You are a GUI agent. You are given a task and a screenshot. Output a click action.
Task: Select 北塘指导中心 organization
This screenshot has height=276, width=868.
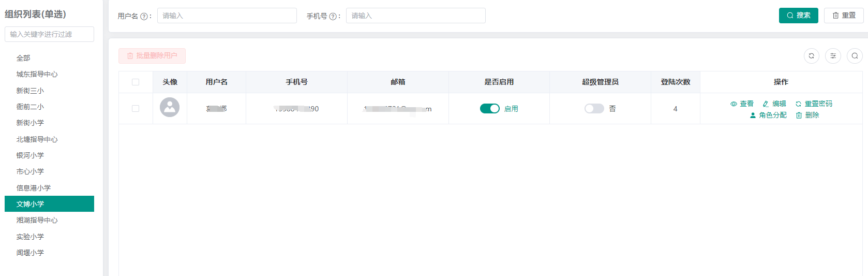point(49,139)
